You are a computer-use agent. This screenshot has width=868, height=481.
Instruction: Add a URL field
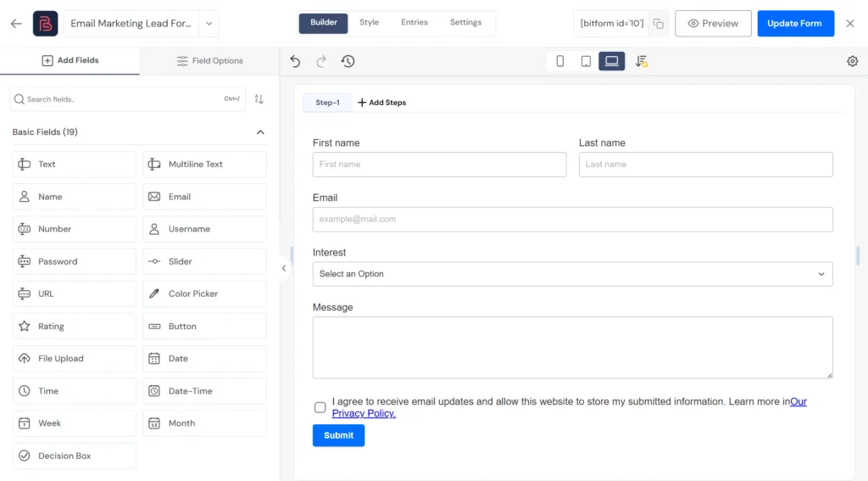[75, 294]
